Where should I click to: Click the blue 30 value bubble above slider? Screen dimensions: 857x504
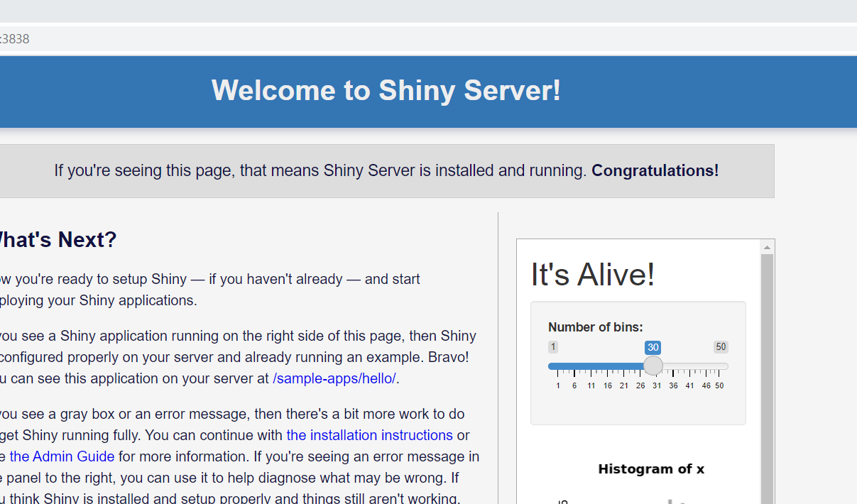click(653, 348)
